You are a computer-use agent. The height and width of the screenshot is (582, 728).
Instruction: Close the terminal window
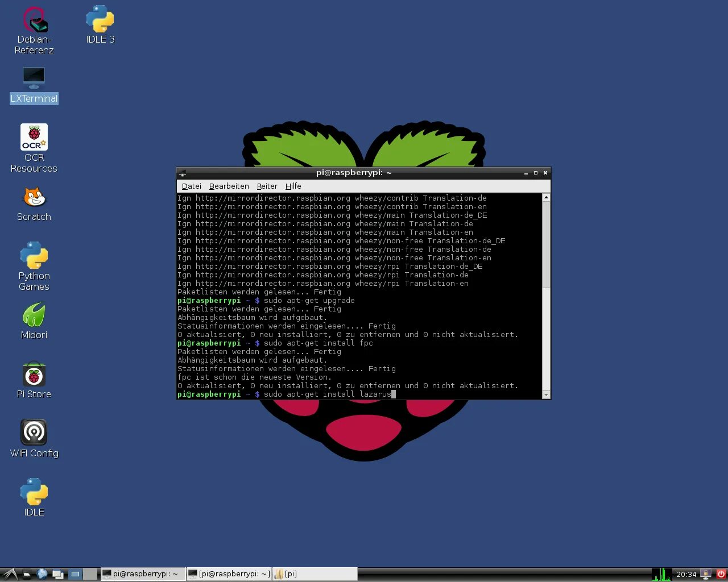(x=545, y=173)
